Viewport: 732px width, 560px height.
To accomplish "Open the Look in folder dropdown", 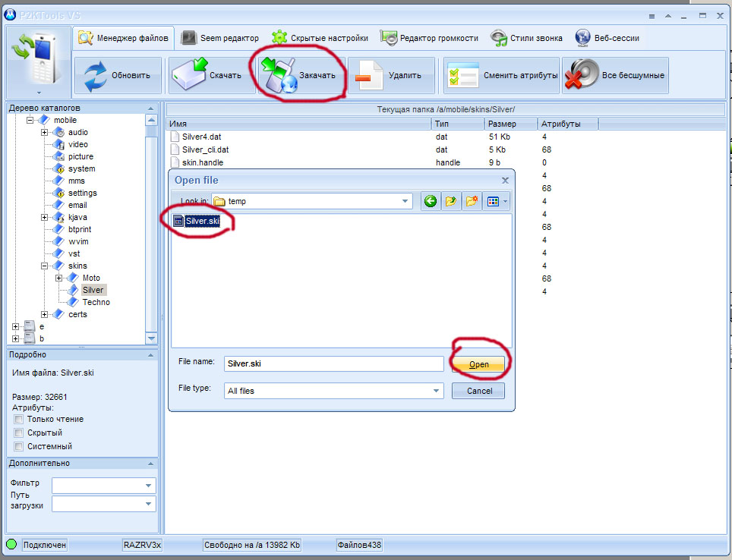I will 405,201.
